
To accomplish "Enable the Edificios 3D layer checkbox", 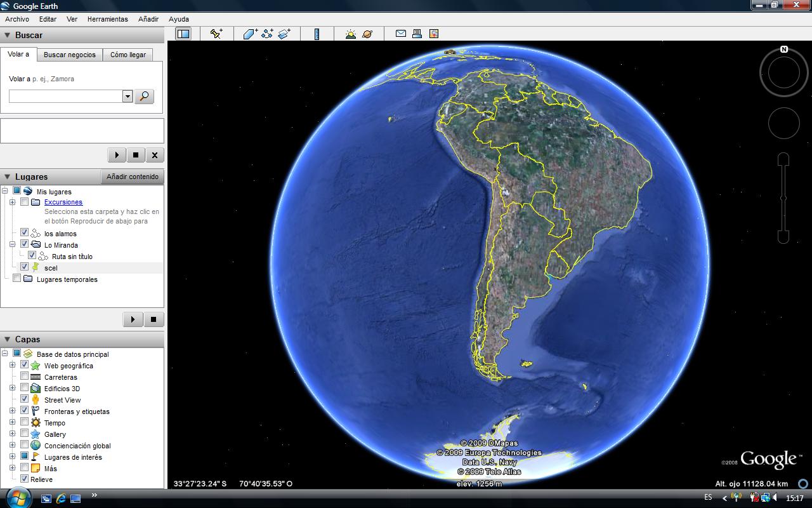I will click(24, 388).
